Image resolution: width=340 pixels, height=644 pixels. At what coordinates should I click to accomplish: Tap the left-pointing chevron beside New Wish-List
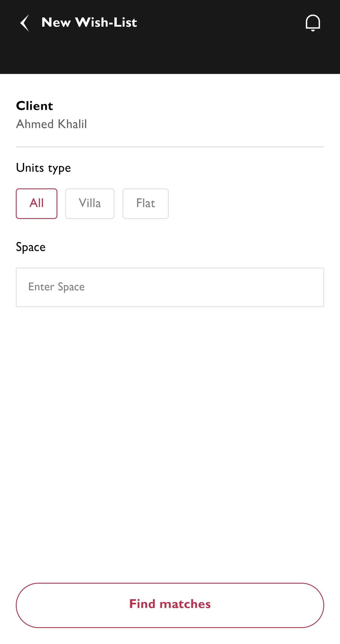point(25,23)
